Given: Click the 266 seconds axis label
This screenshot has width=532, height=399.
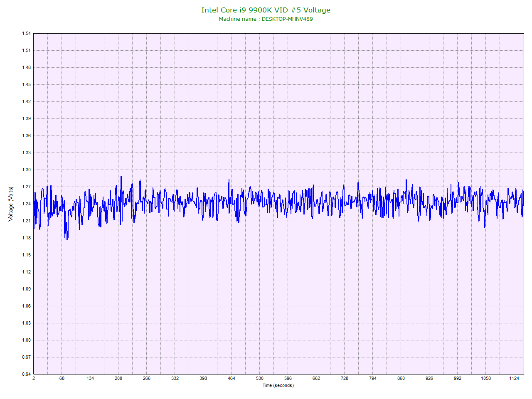Looking at the screenshot, I should [147, 378].
